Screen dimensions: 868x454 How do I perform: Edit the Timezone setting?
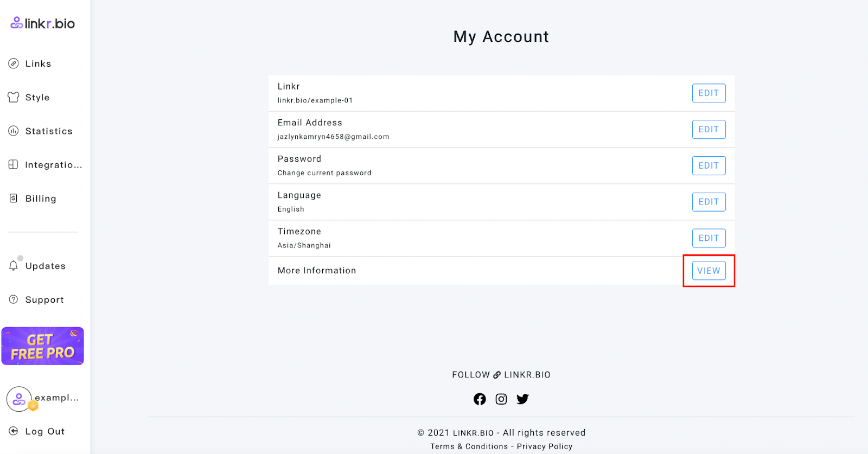pyautogui.click(x=709, y=238)
